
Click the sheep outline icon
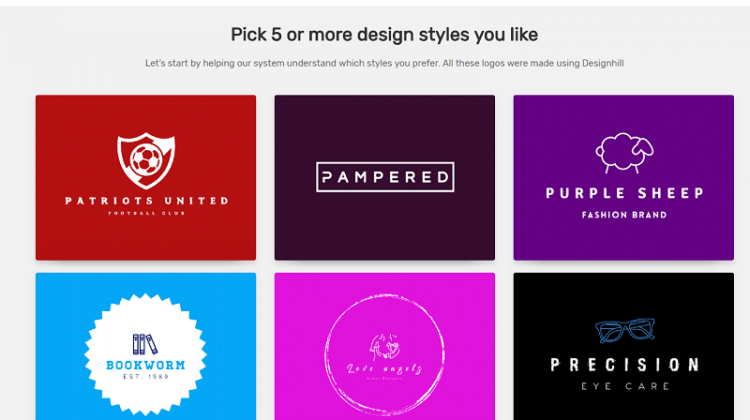tap(624, 153)
